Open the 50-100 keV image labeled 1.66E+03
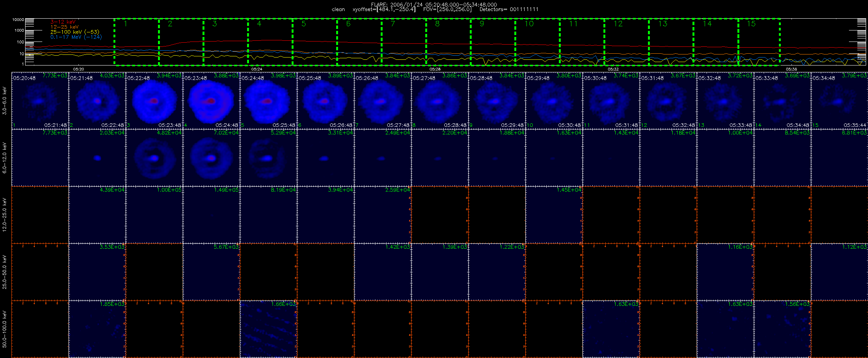 point(268,329)
